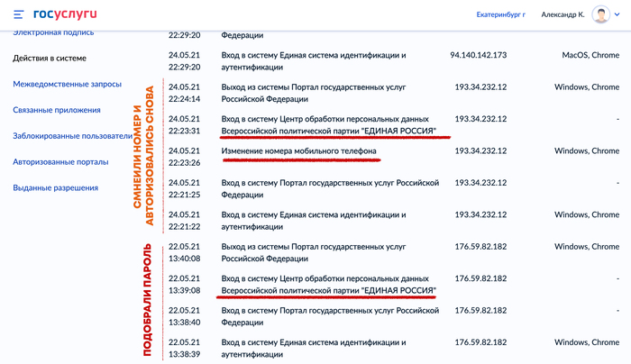631x364 pixels.
Task: Click the MacOS, Chrome device entry
Action: (590, 55)
